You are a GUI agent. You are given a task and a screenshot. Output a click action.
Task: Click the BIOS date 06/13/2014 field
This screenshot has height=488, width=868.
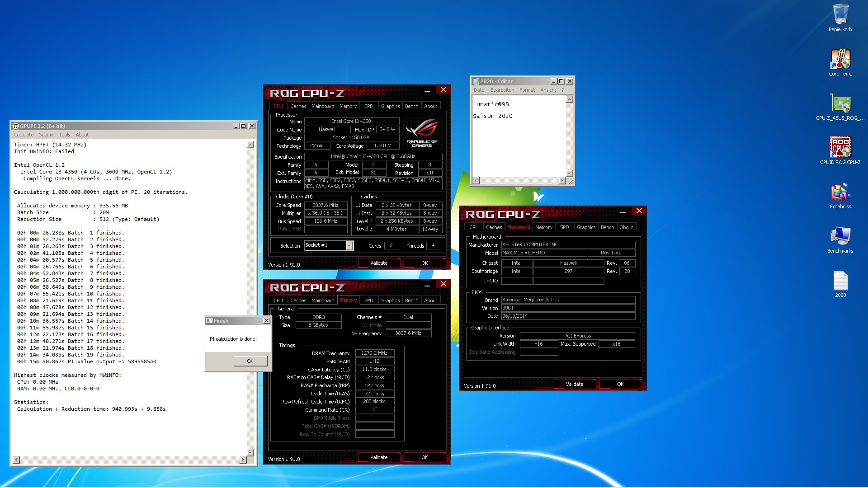(568, 316)
